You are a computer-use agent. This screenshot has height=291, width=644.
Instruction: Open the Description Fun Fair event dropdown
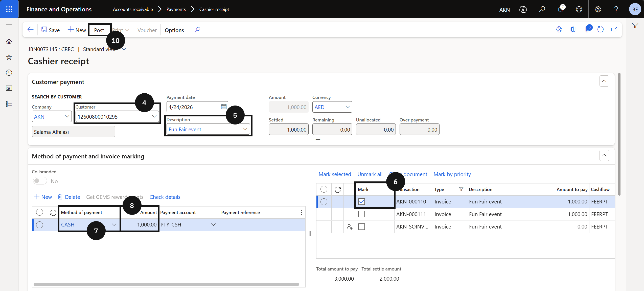245,129
